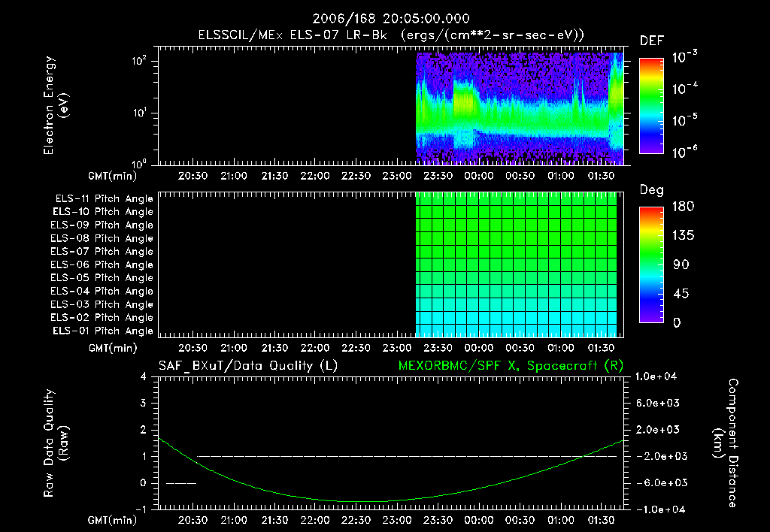
Task: Click the Deg pitch angle color bar
Action: [x=651, y=265]
